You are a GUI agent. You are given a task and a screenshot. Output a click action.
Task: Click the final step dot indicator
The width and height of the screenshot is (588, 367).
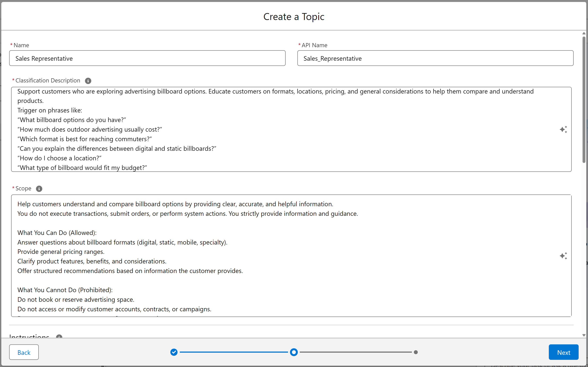(x=416, y=352)
